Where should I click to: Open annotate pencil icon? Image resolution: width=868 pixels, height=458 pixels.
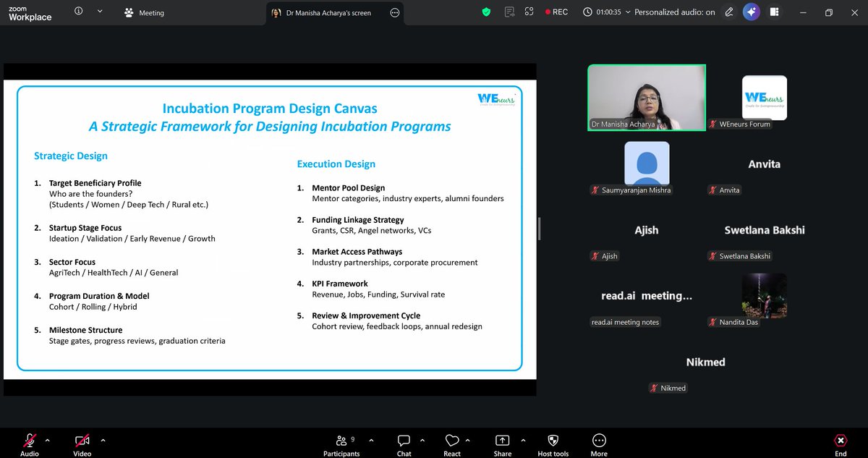tap(729, 12)
